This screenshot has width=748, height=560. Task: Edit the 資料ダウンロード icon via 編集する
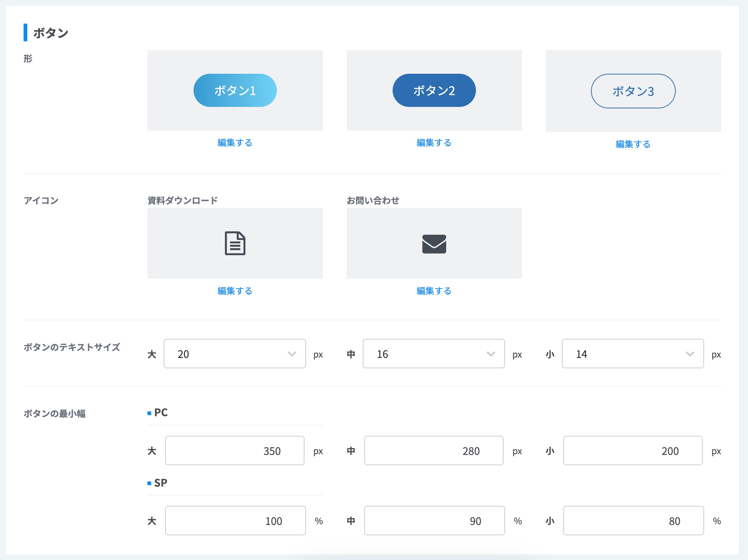point(235,291)
